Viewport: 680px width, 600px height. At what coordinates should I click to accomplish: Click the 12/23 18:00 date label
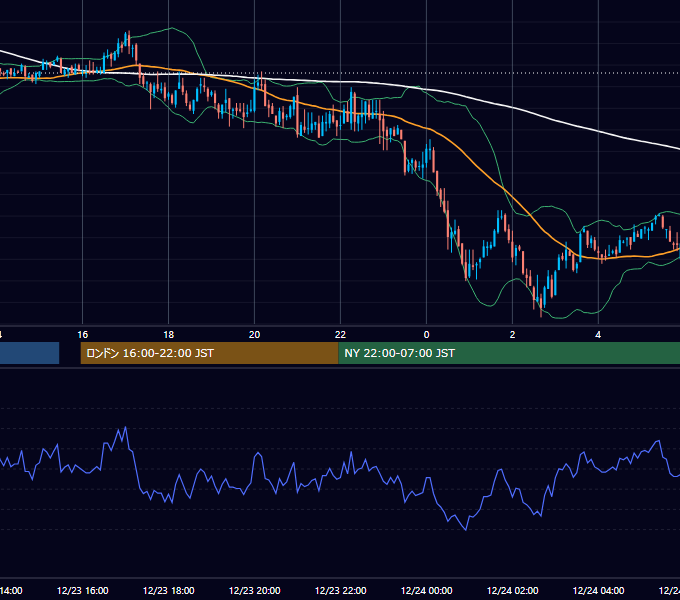point(169,590)
